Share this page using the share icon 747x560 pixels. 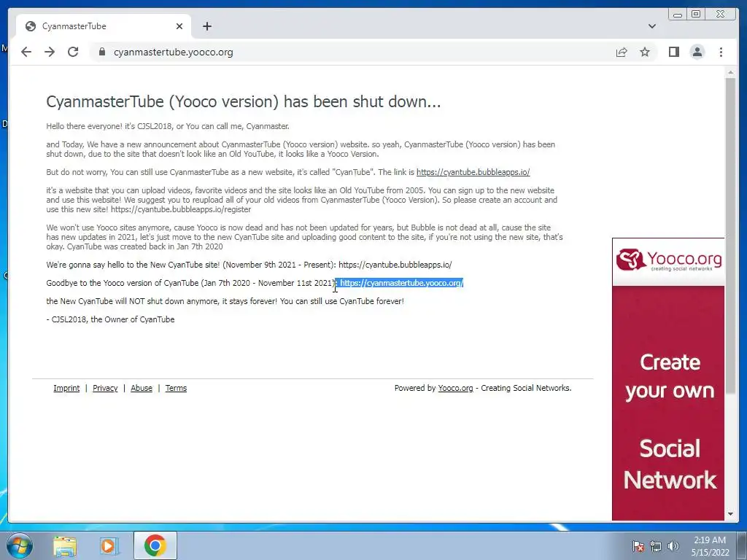pyautogui.click(x=622, y=52)
